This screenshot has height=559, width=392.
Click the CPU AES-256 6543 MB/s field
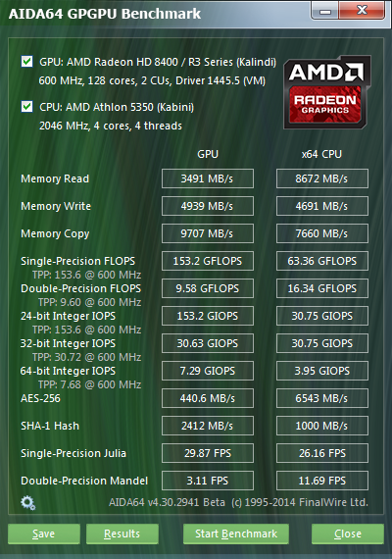click(x=322, y=398)
